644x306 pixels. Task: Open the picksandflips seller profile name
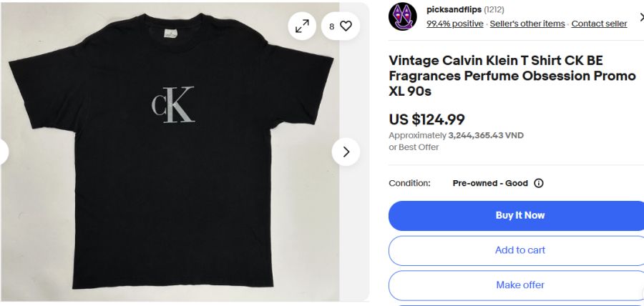click(454, 9)
